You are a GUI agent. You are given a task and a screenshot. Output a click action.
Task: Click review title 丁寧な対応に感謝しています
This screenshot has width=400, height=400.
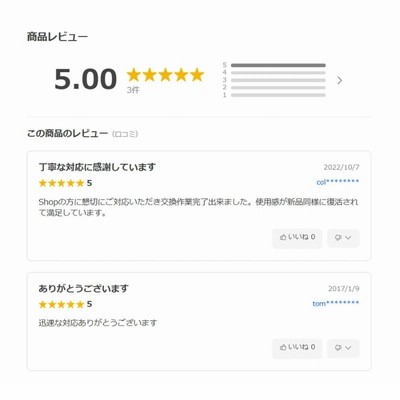(97, 167)
